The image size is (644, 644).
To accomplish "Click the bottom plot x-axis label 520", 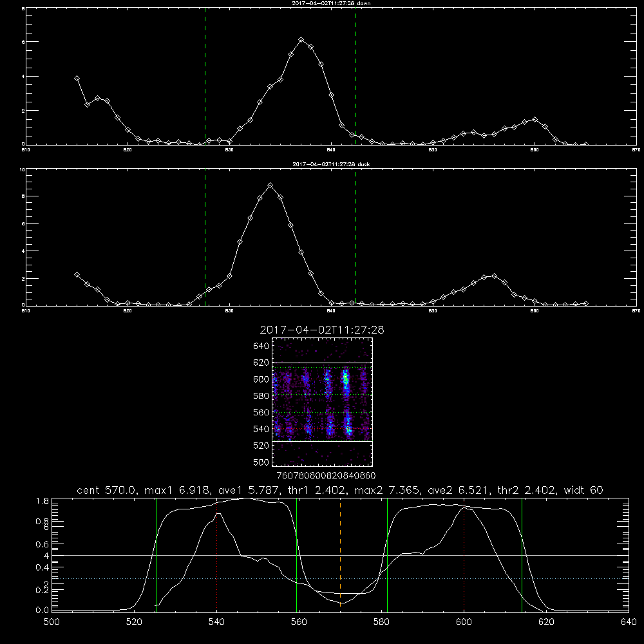I will (134, 622).
